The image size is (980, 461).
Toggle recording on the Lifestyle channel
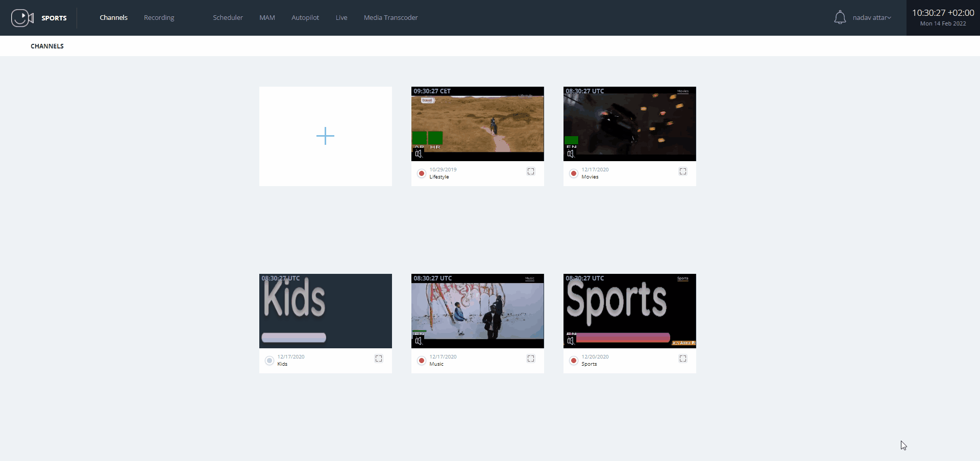422,173
